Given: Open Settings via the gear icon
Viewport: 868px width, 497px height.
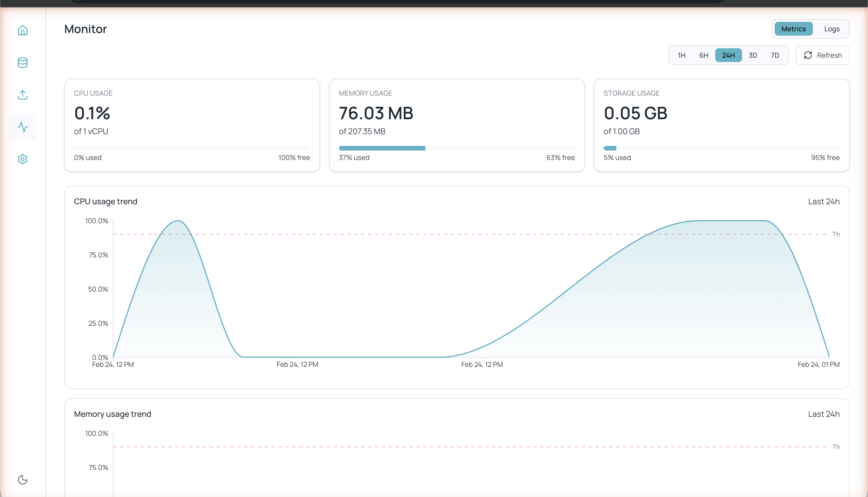Looking at the screenshot, I should (x=22, y=159).
